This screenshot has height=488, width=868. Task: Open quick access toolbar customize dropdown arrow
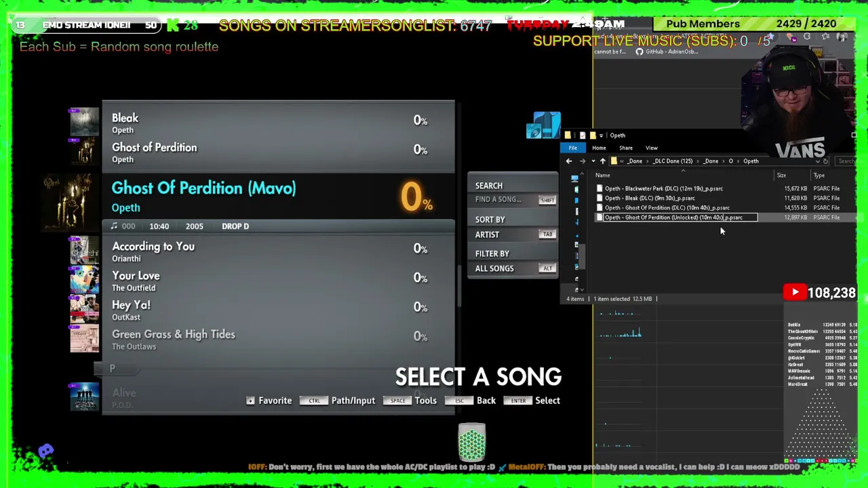click(601, 136)
